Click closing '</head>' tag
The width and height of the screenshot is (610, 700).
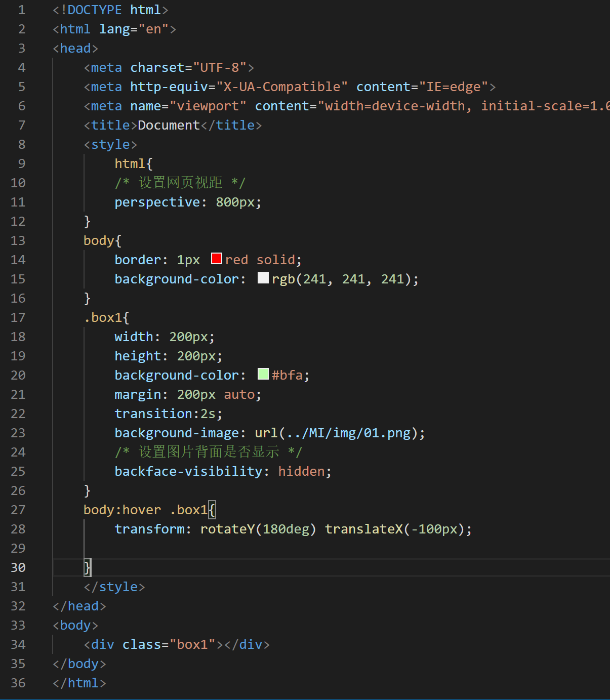coord(79,606)
